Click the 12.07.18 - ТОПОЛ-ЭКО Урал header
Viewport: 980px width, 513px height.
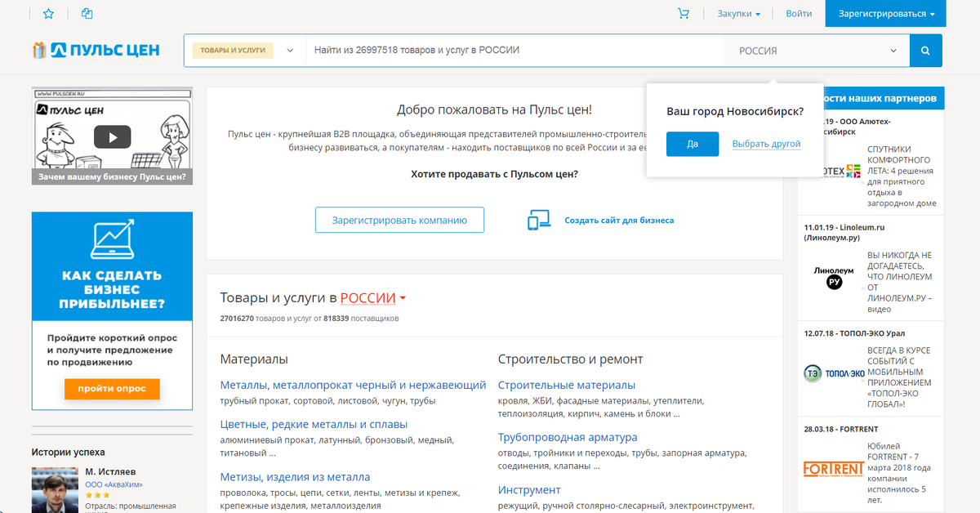[854, 333]
